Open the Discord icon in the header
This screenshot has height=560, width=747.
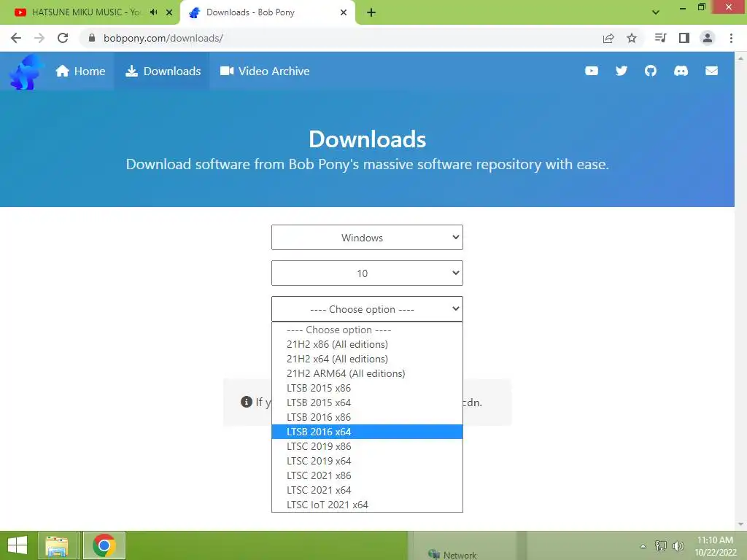click(681, 71)
